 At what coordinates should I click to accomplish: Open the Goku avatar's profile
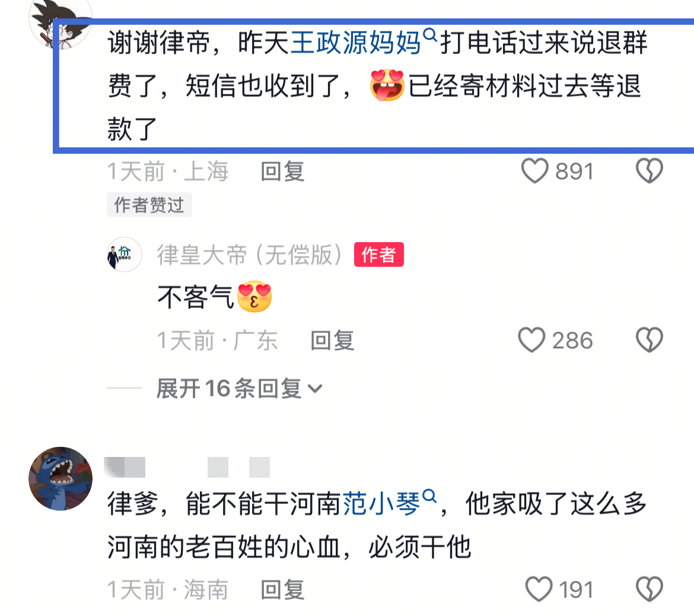point(61,22)
